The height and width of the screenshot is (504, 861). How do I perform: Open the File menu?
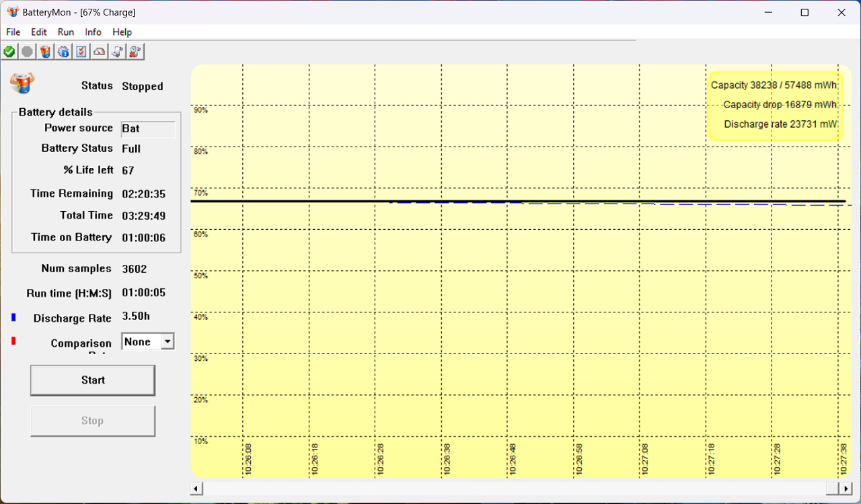[x=13, y=32]
